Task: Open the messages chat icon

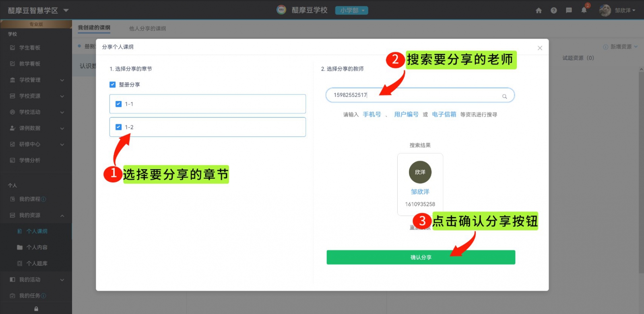Action: pos(569,10)
